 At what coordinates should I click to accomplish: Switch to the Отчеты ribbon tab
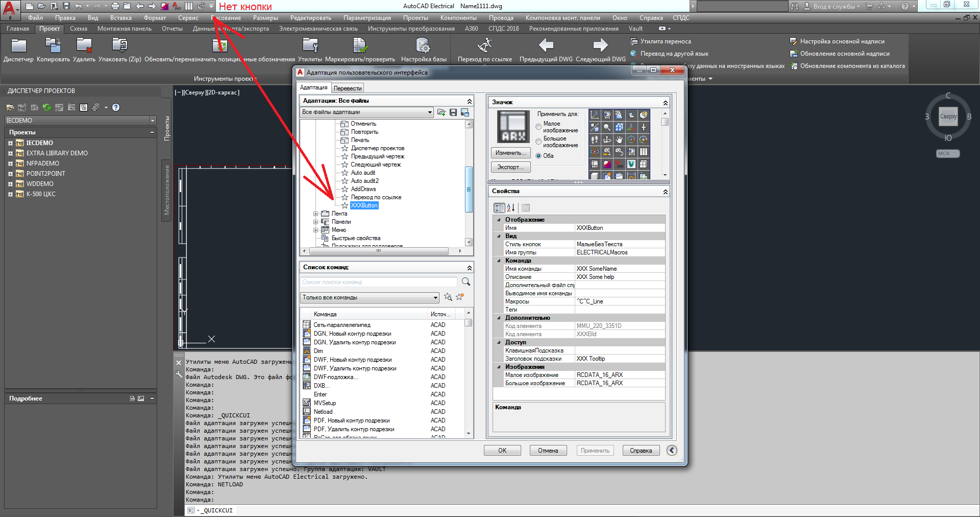172,29
